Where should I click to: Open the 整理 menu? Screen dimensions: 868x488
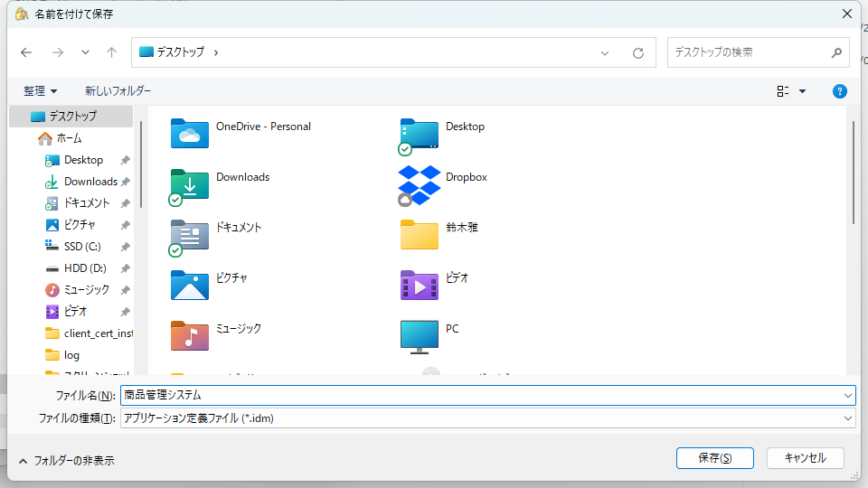coord(40,91)
